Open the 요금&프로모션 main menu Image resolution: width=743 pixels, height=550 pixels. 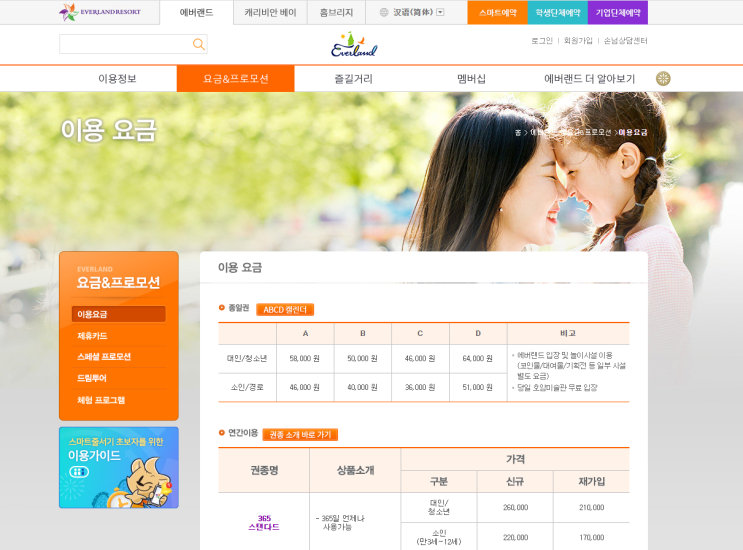pos(236,79)
